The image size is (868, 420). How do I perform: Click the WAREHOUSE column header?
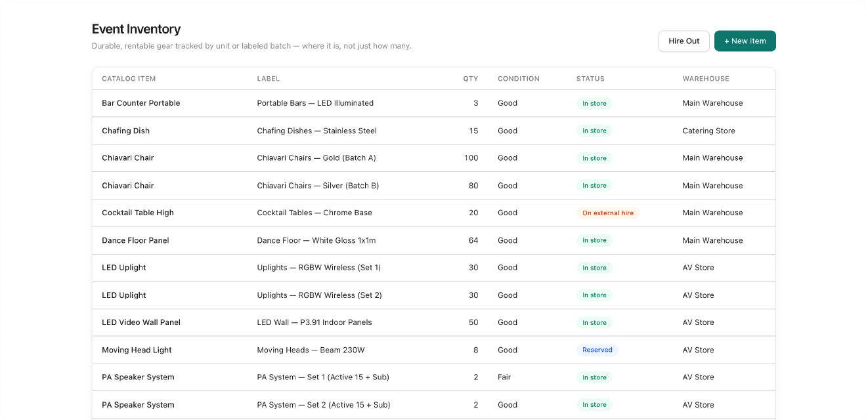coord(706,79)
